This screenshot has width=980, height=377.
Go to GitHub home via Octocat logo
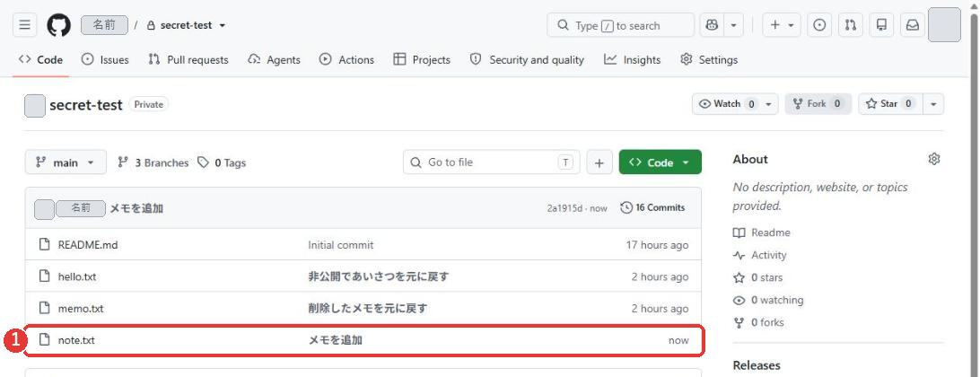[58, 25]
